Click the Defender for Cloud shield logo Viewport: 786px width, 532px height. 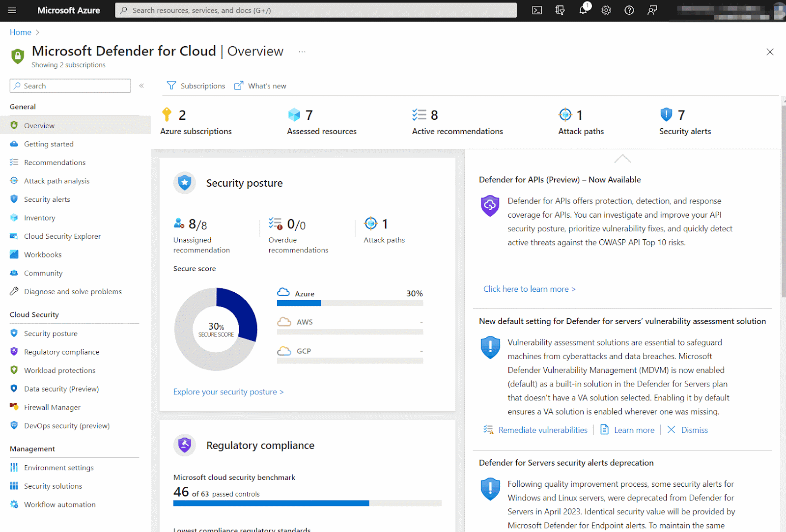pyautogui.click(x=18, y=56)
